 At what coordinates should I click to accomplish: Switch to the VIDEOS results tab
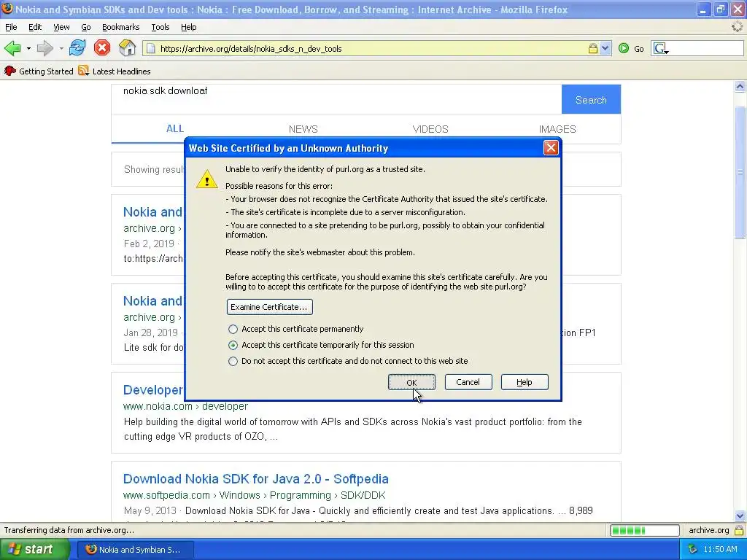(x=430, y=129)
